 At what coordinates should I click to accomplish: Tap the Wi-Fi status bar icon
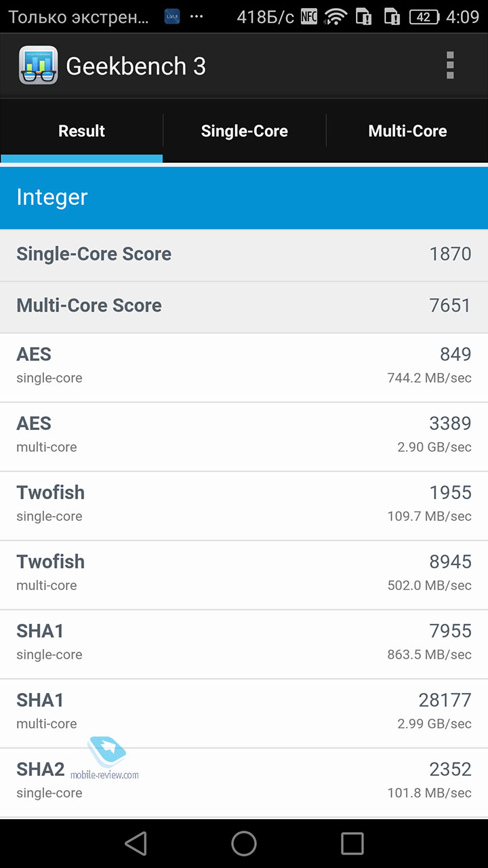click(x=335, y=17)
